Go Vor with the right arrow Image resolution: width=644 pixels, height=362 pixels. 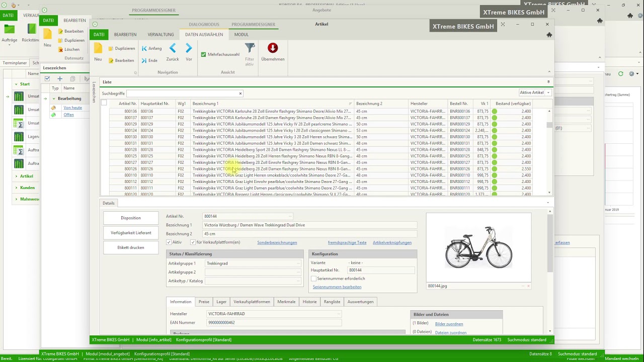tap(189, 48)
